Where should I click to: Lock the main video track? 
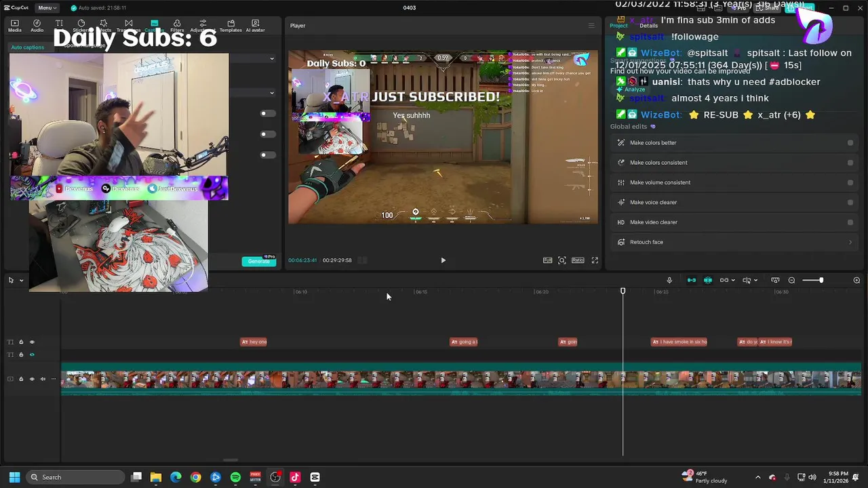pyautogui.click(x=21, y=379)
